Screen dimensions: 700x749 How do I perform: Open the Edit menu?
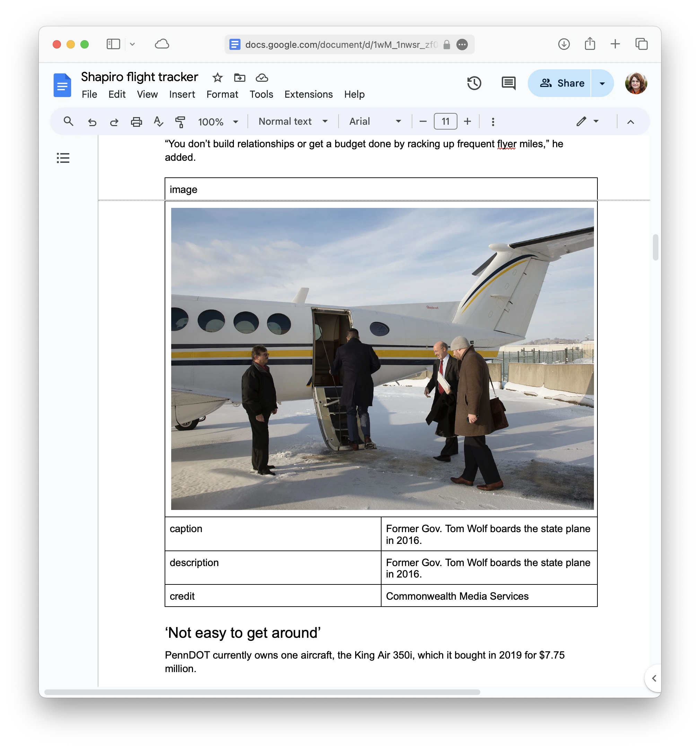tap(117, 94)
